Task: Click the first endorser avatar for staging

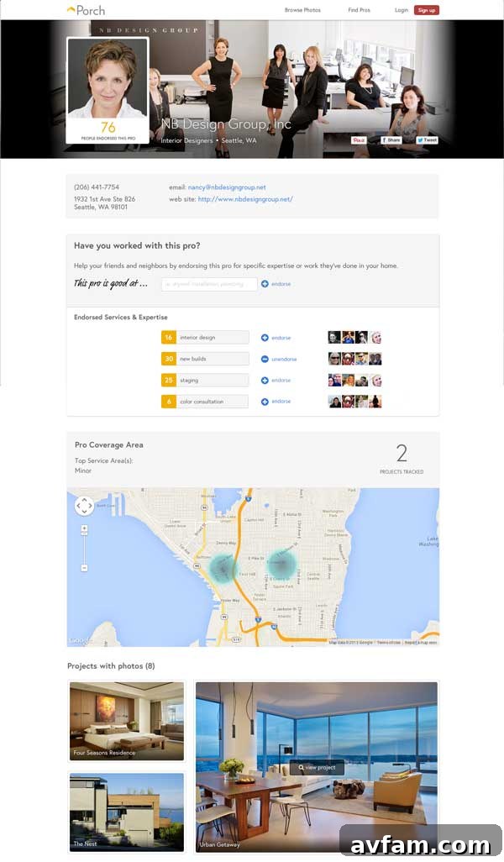Action: (x=334, y=380)
